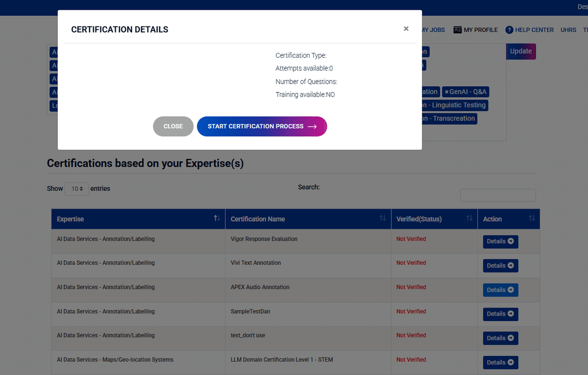Open the Show entries count dropdown
588x375 pixels.
click(76, 189)
